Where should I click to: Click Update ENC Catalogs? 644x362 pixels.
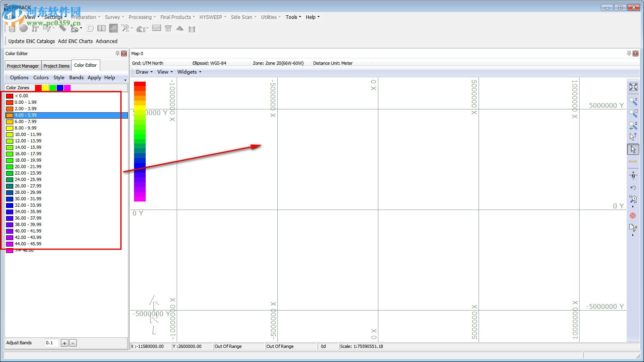click(x=31, y=41)
